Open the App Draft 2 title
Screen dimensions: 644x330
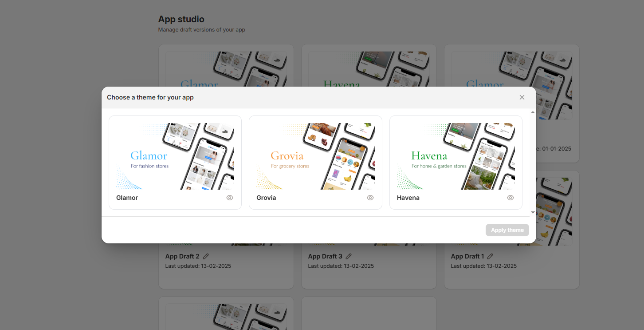pyautogui.click(x=182, y=256)
